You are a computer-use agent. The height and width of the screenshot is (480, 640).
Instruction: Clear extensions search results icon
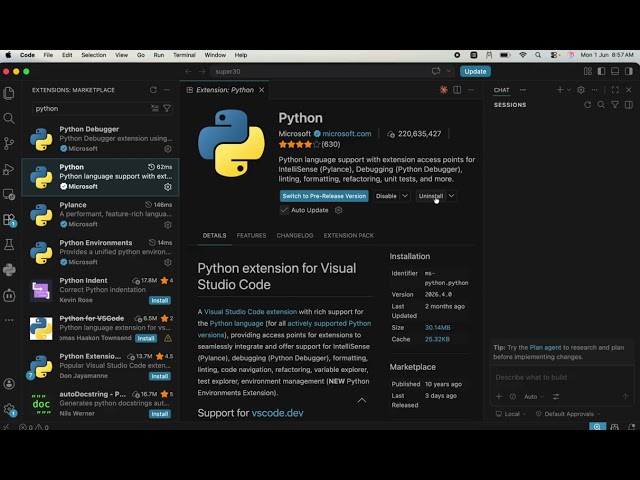coord(155,108)
